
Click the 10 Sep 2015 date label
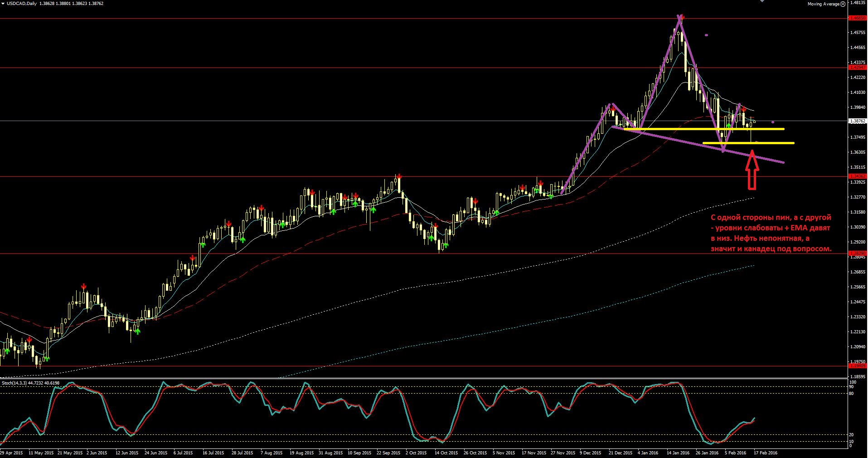(x=360, y=453)
